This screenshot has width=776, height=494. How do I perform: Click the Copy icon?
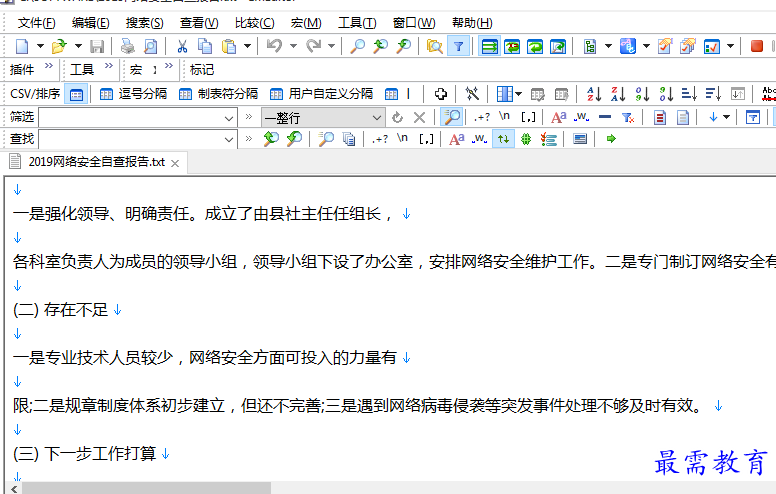click(x=205, y=47)
